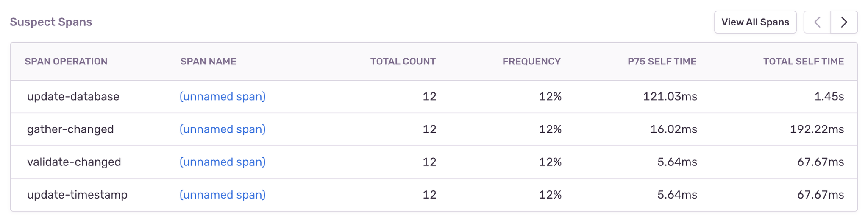Click the 121.03ms P75 self time value
The width and height of the screenshot is (868, 221).
670,97
